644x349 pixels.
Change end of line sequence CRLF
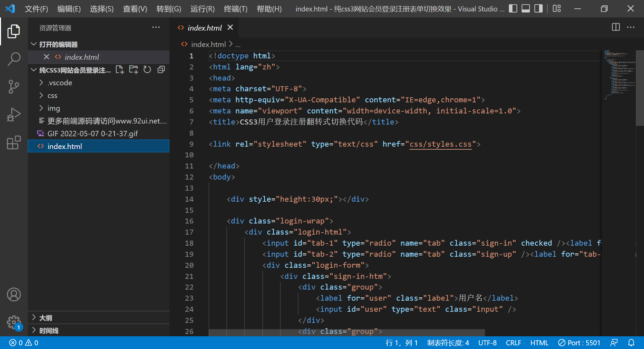(514, 343)
